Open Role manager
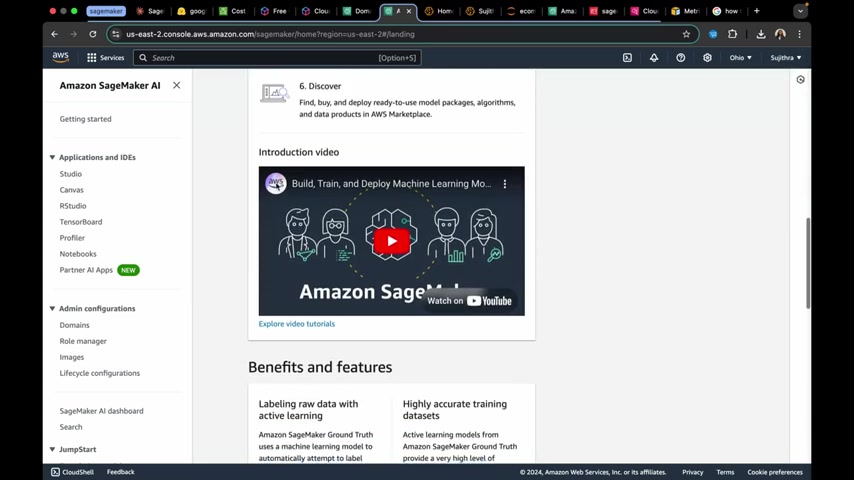Viewport: 854px width, 480px height. pos(83,341)
